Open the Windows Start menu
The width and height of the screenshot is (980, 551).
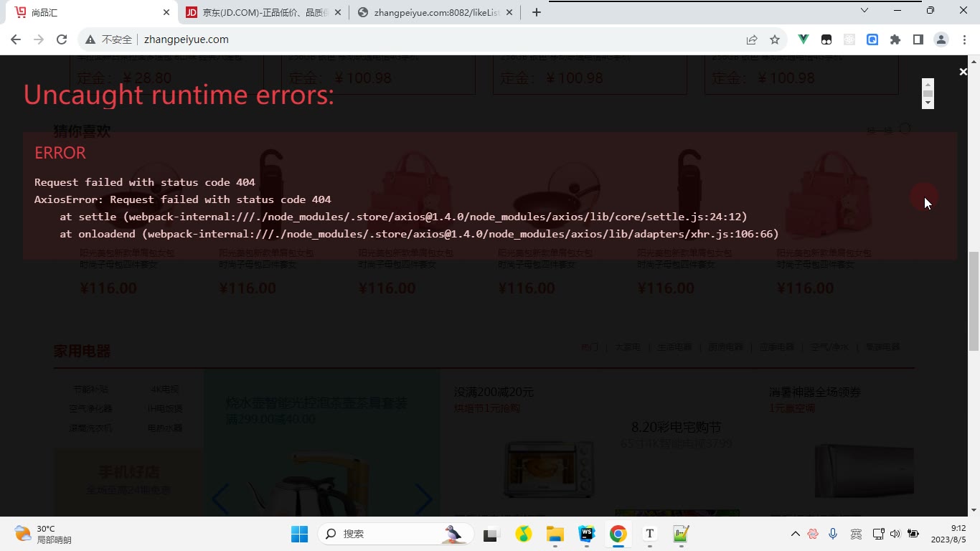pos(299,534)
